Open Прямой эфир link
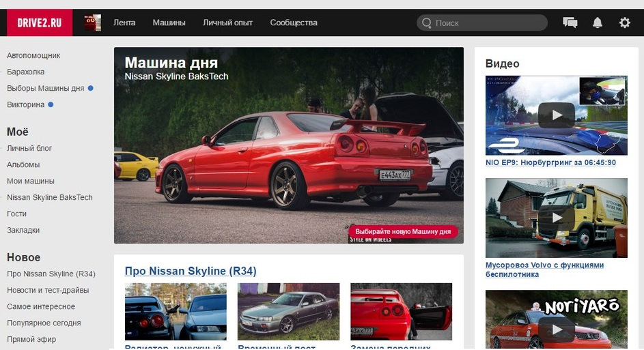This screenshot has width=644, height=350. pyautogui.click(x=31, y=339)
